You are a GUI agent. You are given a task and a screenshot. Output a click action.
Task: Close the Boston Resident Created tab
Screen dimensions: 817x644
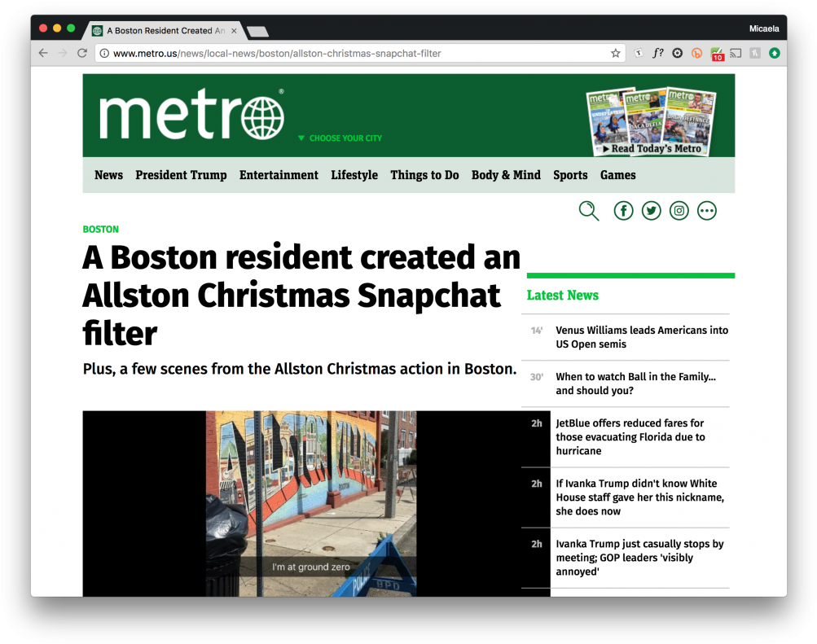pos(234,31)
